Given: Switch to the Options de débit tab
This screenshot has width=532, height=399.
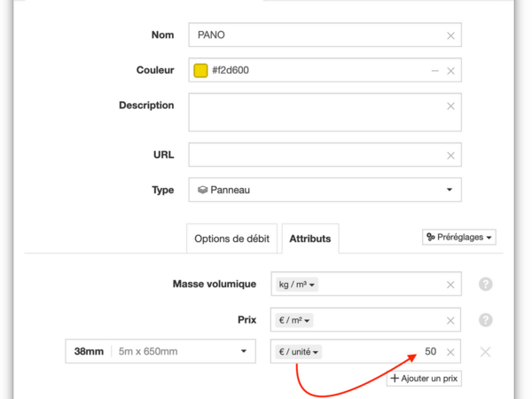Looking at the screenshot, I should pyautogui.click(x=231, y=239).
